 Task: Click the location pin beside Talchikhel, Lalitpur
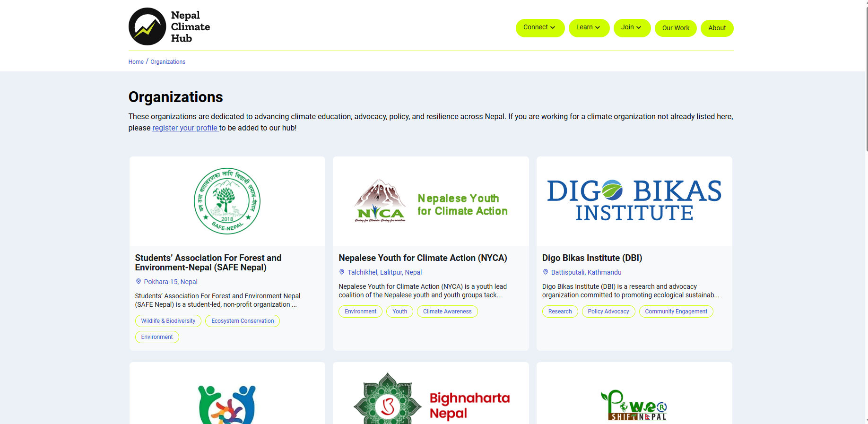(342, 272)
